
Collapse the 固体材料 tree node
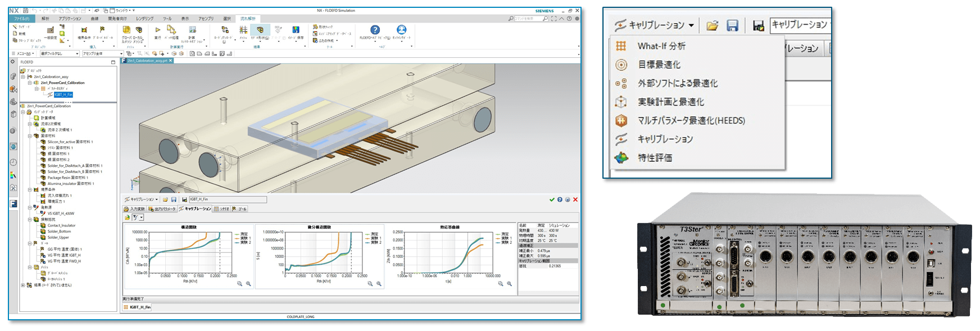(x=30, y=135)
